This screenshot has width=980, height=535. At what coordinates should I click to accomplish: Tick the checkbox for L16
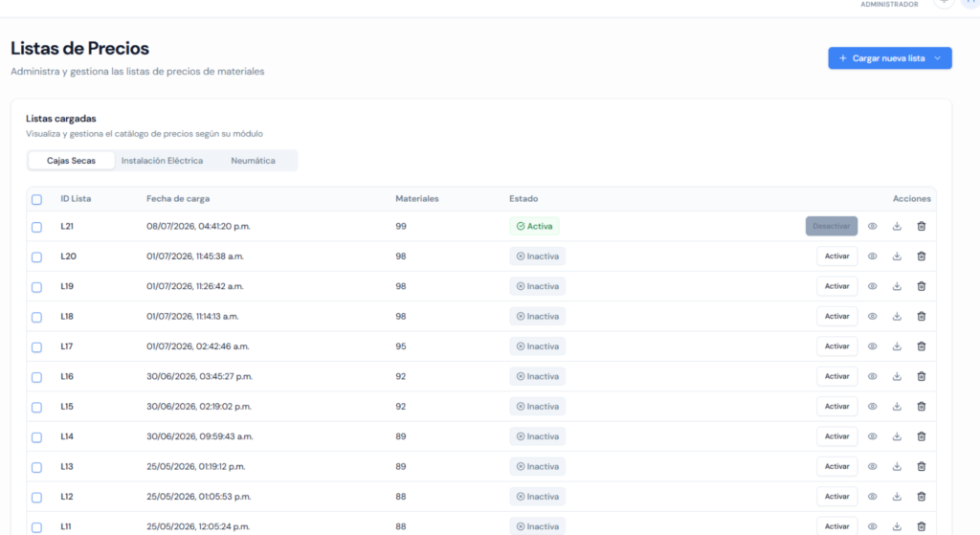(x=37, y=377)
